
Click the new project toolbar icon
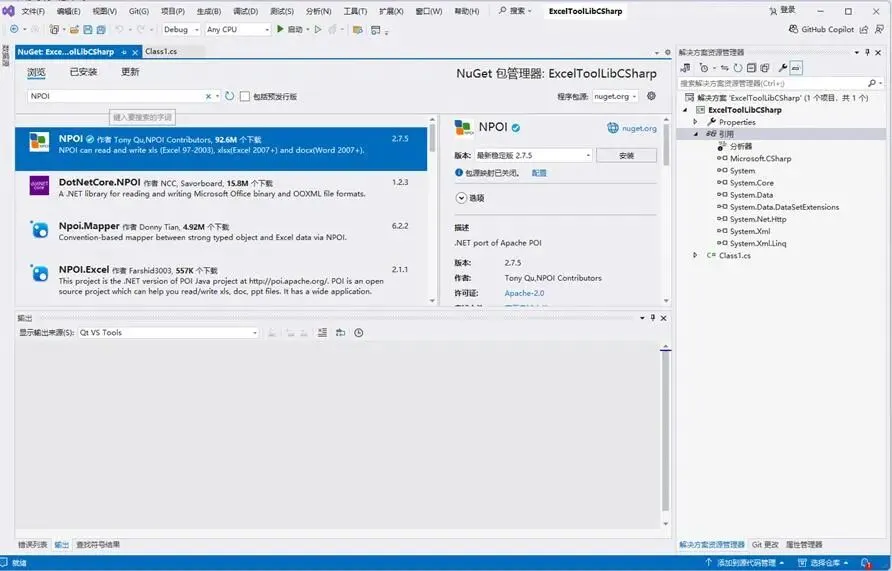click(x=54, y=29)
